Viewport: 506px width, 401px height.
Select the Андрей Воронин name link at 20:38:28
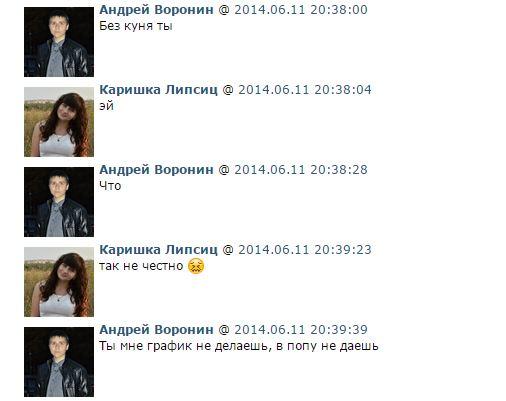tap(156, 170)
